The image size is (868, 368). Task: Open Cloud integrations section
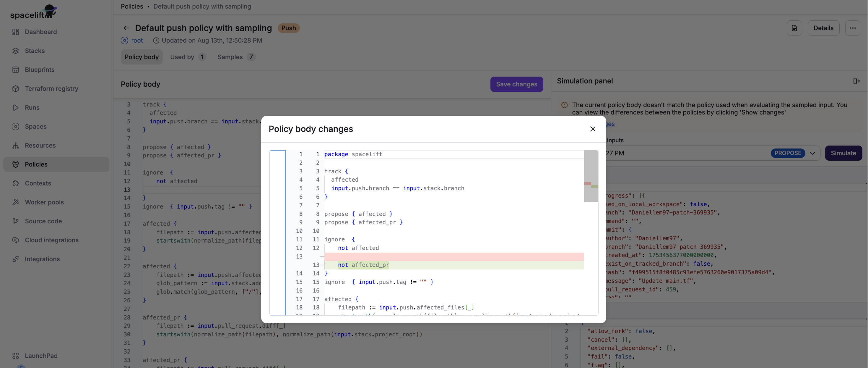pyautogui.click(x=52, y=240)
